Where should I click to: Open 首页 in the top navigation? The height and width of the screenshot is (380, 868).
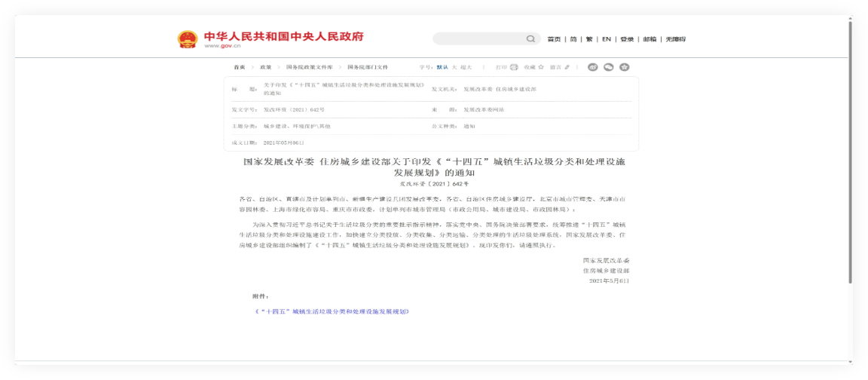pos(554,39)
